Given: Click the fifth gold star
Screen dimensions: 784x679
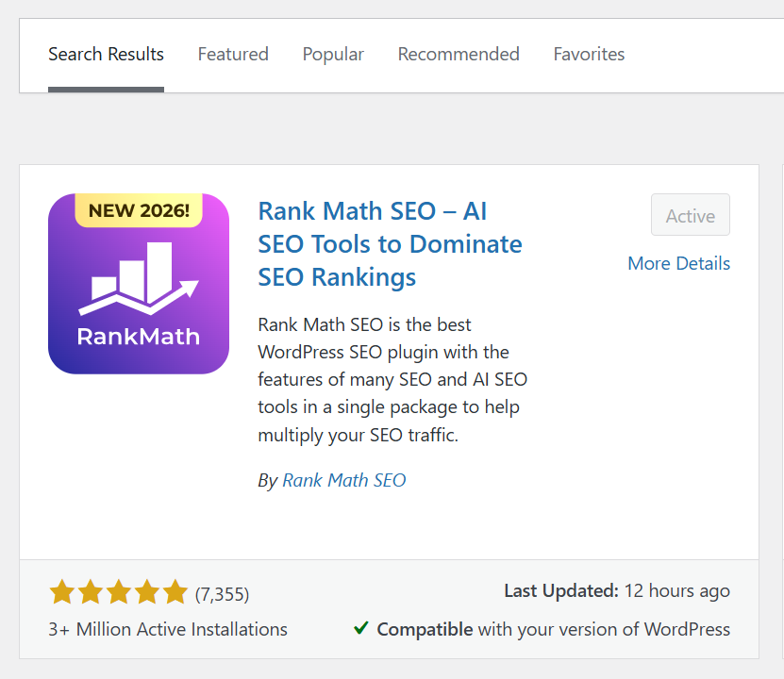Looking at the screenshot, I should [175, 591].
